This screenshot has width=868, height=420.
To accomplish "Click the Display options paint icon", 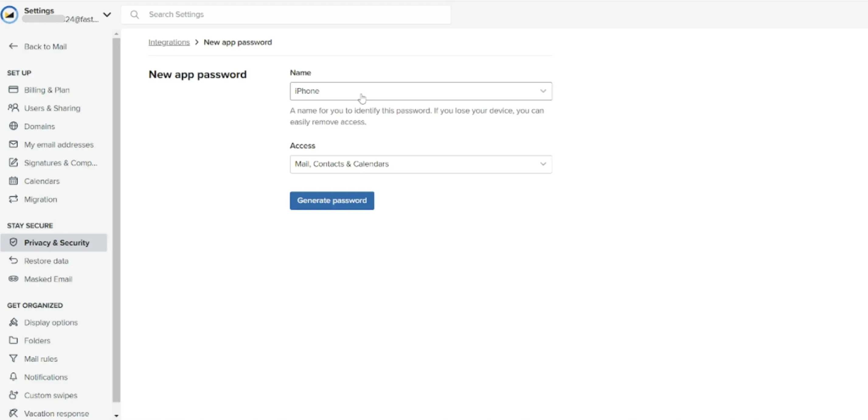I will coord(13,322).
